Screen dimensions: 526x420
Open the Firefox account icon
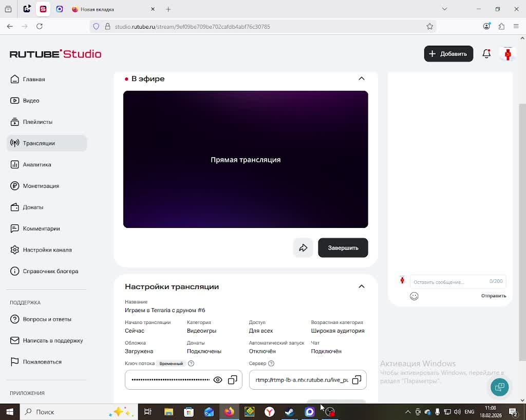tap(486, 27)
